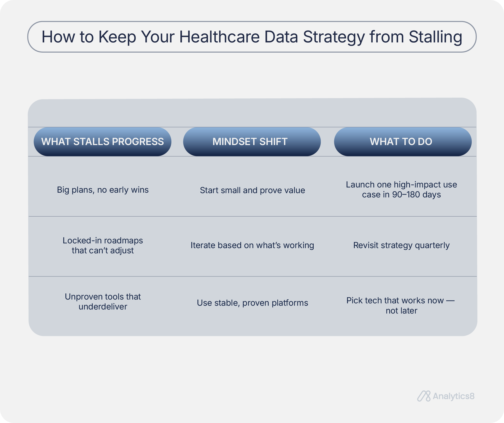Click the word 'Stalling' in the title
The height and width of the screenshot is (423, 504).
(435, 37)
